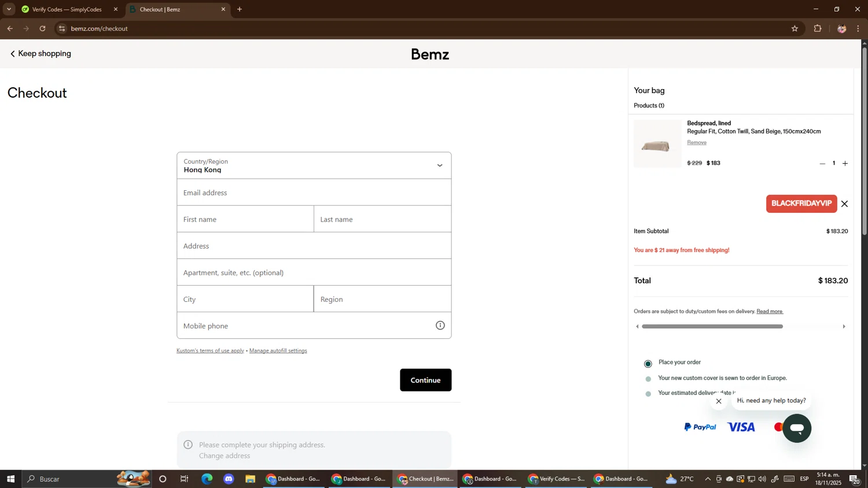Focus the Last name field
868x488 pixels.
(382, 219)
